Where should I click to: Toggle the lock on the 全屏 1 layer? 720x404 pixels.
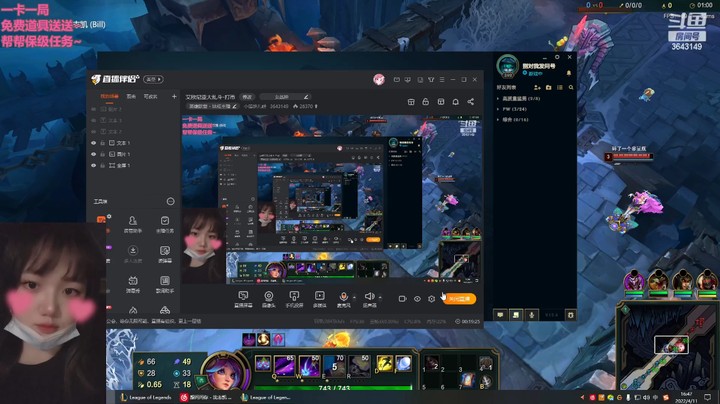tap(103, 165)
